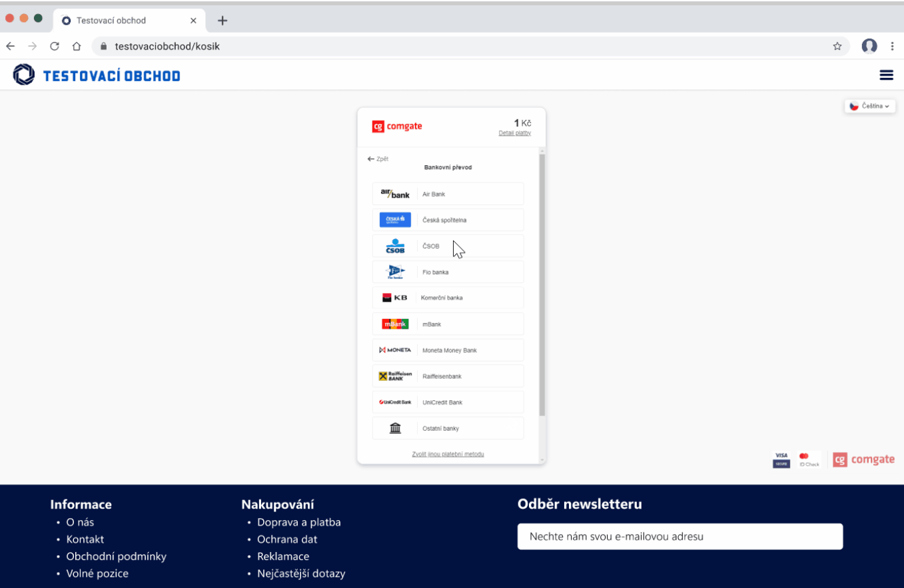Click the Comgate logo in payment header

tap(397, 127)
